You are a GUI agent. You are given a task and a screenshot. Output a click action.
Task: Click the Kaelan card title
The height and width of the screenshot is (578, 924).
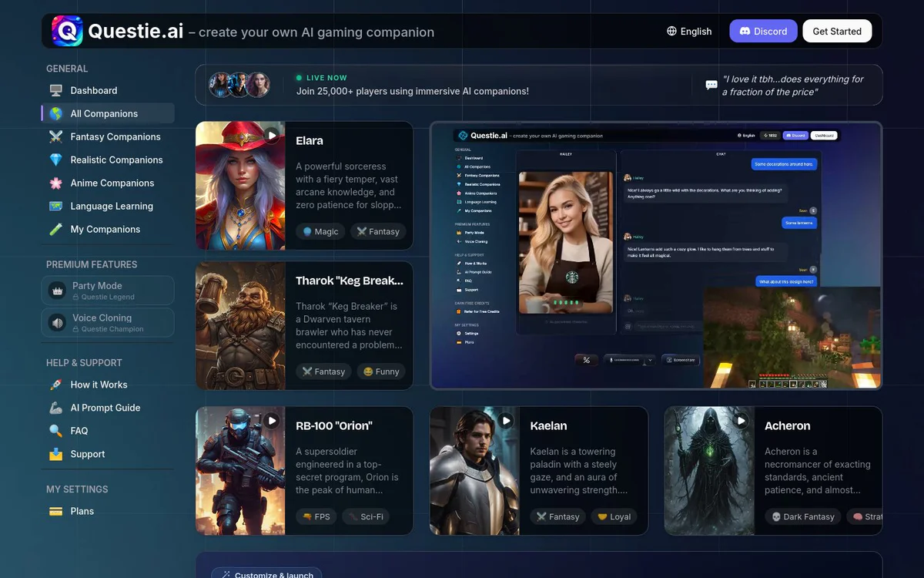(548, 425)
